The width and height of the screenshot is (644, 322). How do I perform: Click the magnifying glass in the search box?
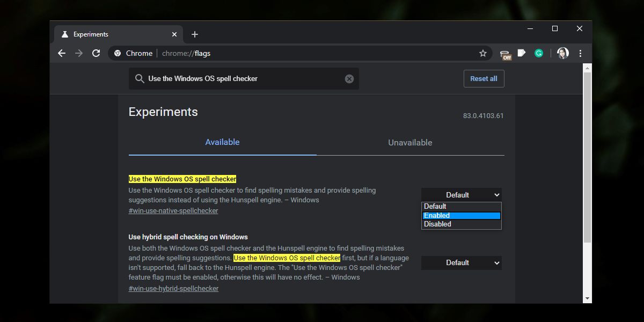pyautogui.click(x=140, y=78)
